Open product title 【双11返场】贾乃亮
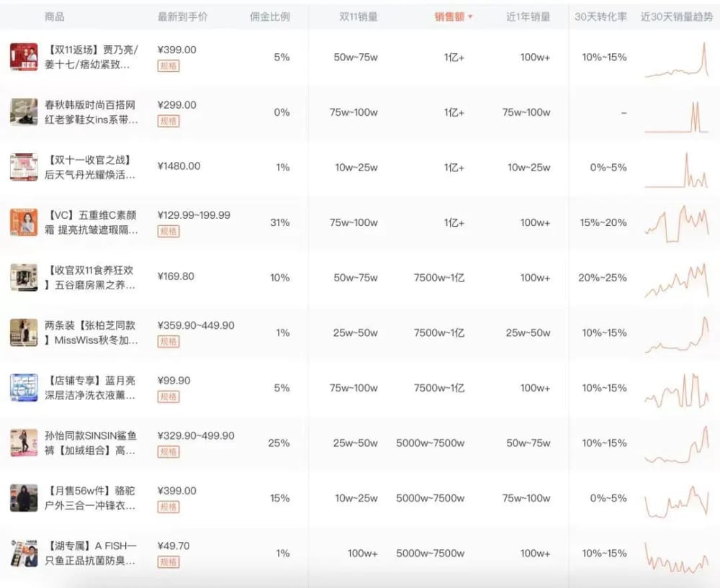Viewport: 720px width, 588px height. click(x=91, y=57)
